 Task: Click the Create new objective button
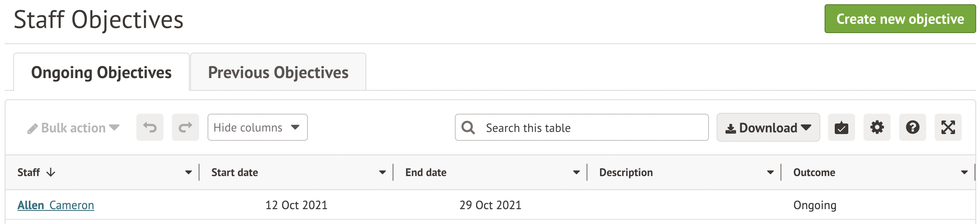tap(900, 19)
